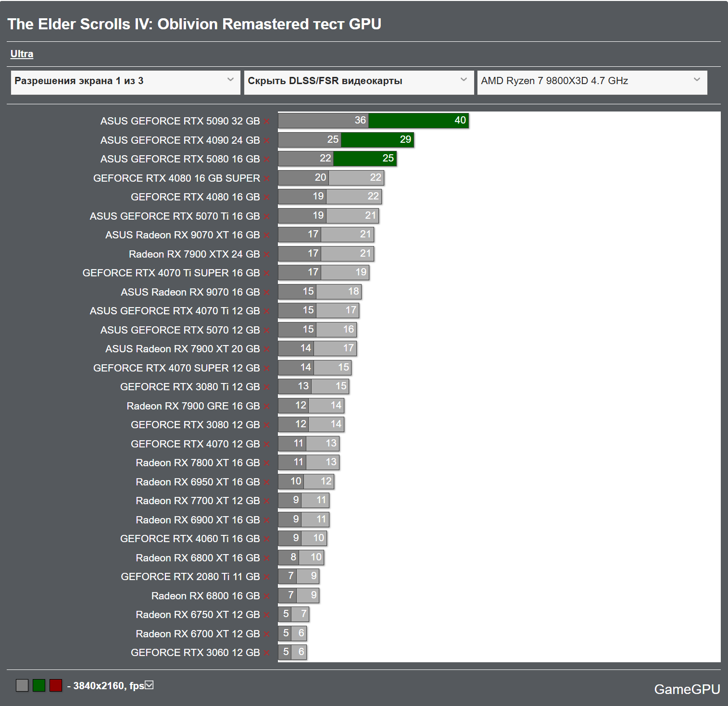
Task: Click the X next to ASUS GEFORCE RTX 5070 12 GB
Action: click(266, 331)
